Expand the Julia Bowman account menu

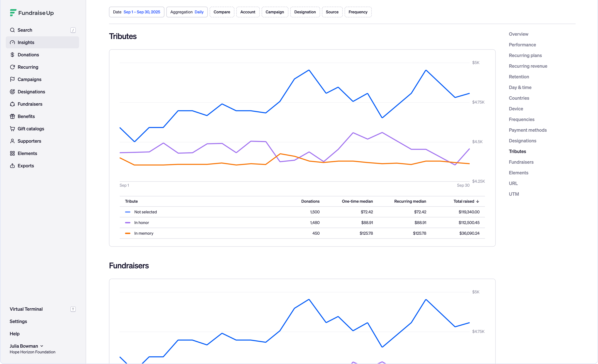click(x=27, y=346)
